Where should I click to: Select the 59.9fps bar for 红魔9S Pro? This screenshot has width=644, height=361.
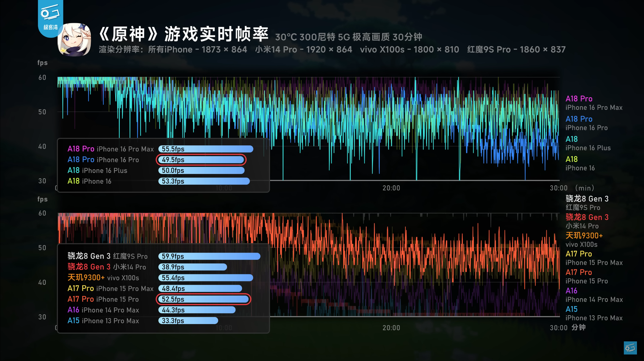point(209,256)
